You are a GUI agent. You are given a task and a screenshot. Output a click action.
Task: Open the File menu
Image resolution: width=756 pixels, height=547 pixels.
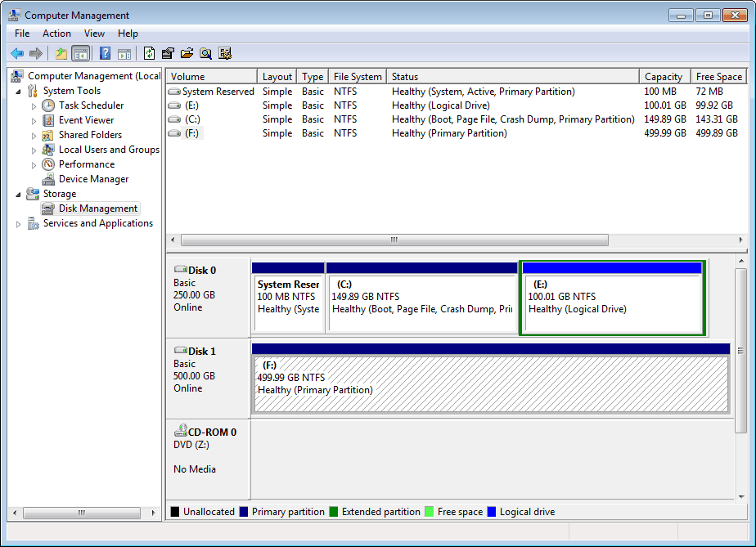[22, 34]
